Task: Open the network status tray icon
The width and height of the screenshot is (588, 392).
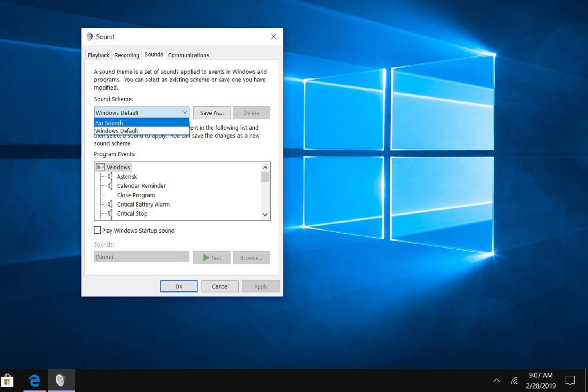Action: pyautogui.click(x=514, y=381)
